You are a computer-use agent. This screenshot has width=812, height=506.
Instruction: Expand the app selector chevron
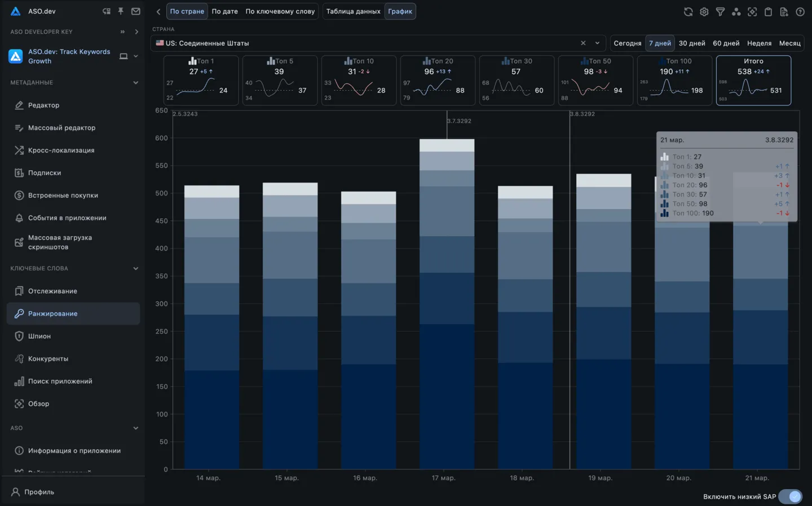(136, 56)
